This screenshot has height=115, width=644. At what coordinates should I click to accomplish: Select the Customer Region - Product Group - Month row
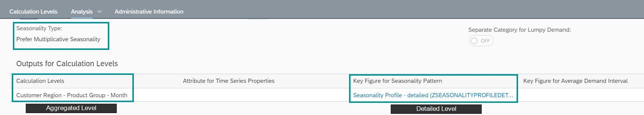coord(72,95)
